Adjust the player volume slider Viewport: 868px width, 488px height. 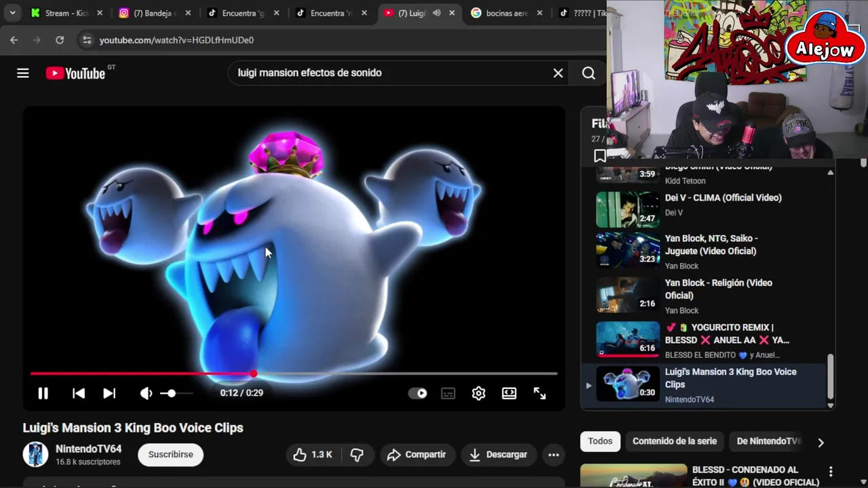(176, 393)
